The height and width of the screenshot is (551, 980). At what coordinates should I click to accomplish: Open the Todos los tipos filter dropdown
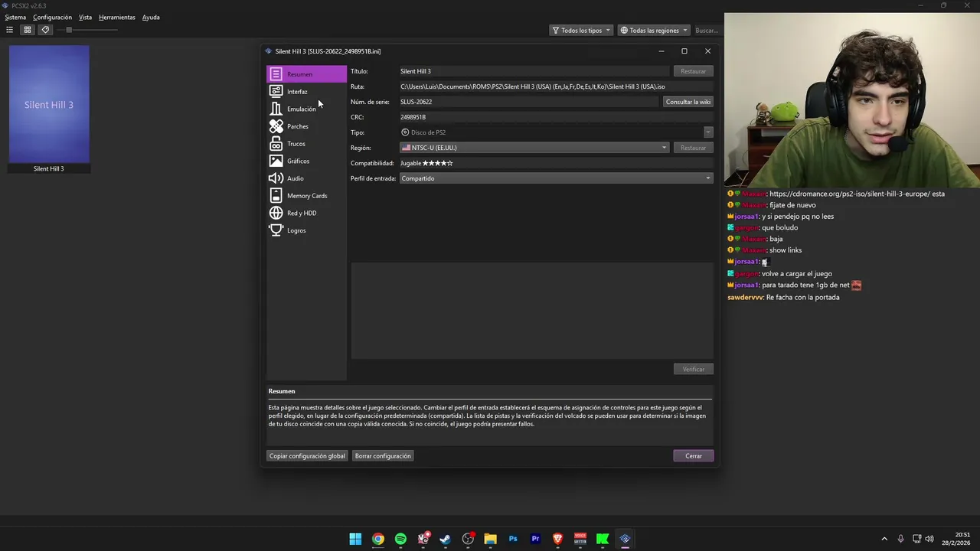(x=582, y=31)
